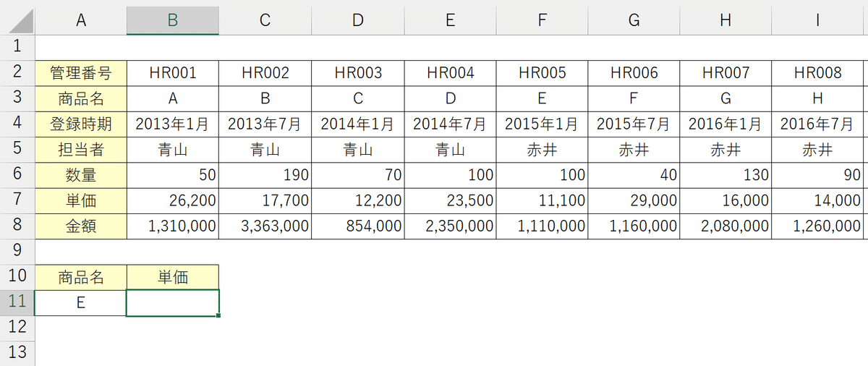868x366 pixels.
Task: Select the amount cell 2,080,000
Action: click(x=726, y=226)
